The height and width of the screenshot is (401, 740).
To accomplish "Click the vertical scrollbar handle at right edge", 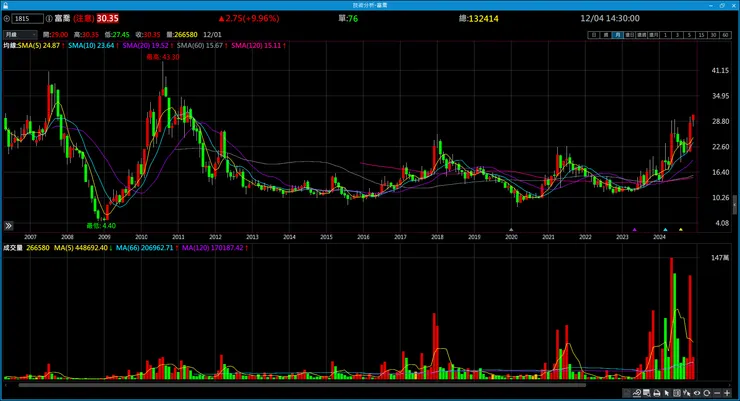I will [735, 206].
